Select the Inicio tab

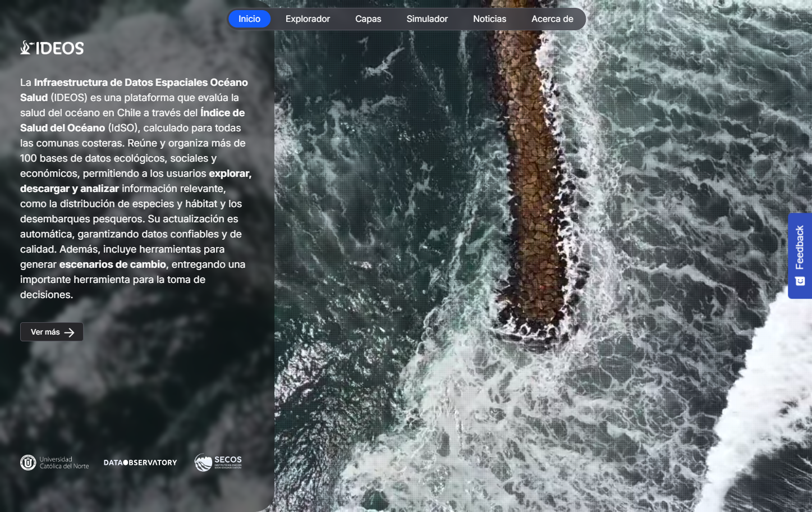tap(249, 19)
